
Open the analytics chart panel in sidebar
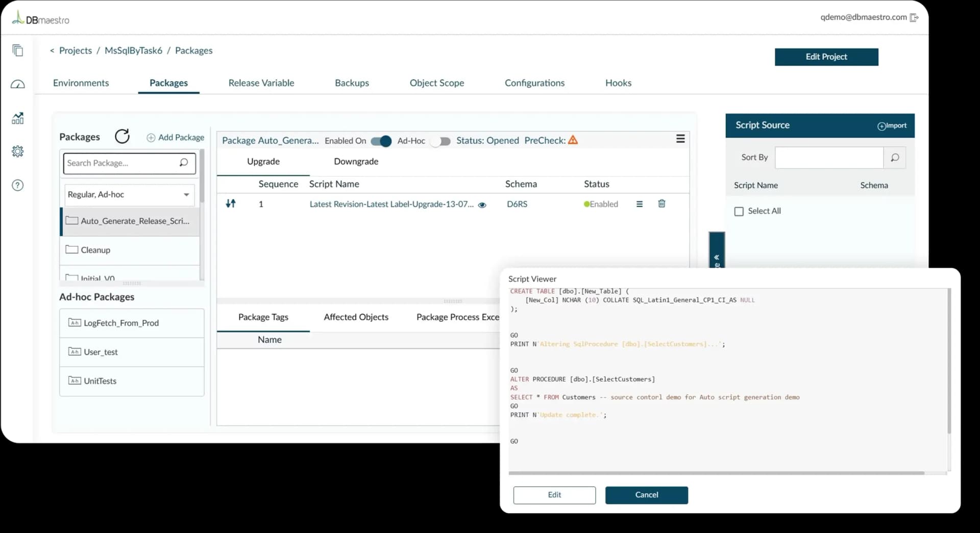tap(18, 118)
